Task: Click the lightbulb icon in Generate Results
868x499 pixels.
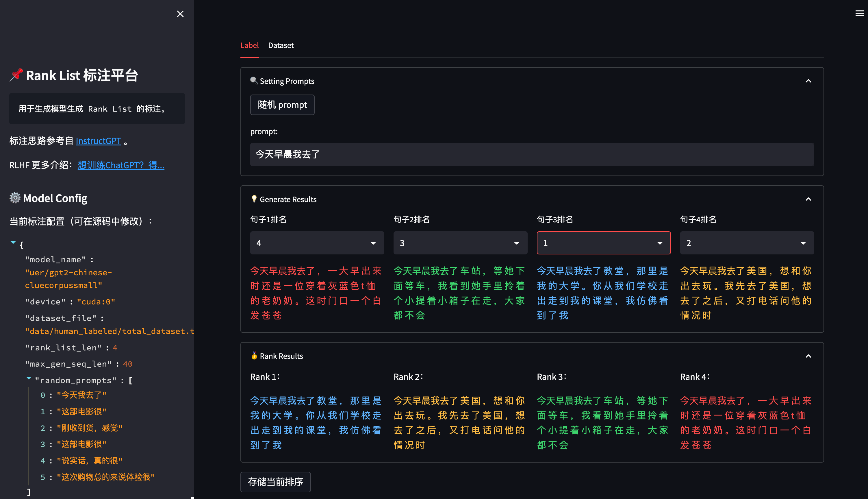Action: [254, 199]
